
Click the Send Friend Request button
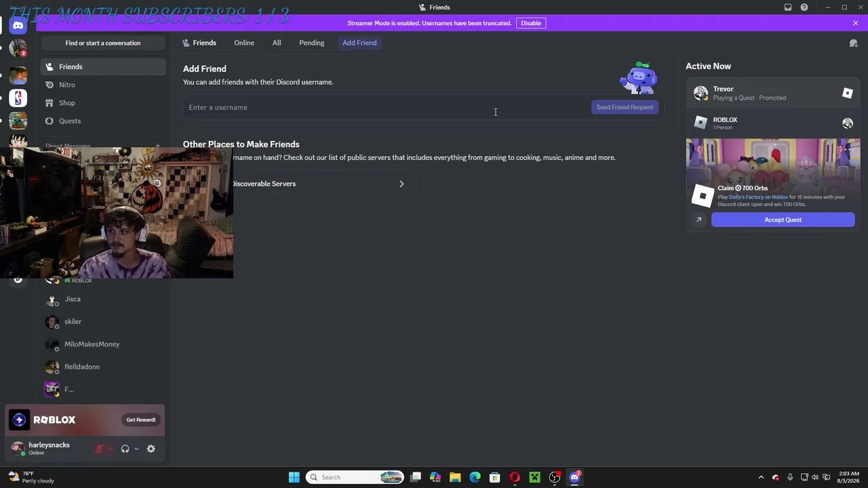click(625, 107)
